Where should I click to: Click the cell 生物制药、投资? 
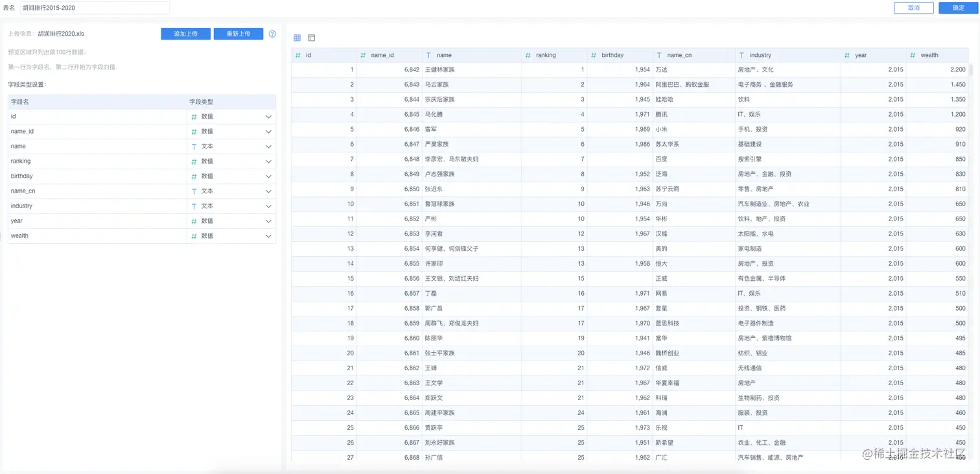tap(787, 397)
